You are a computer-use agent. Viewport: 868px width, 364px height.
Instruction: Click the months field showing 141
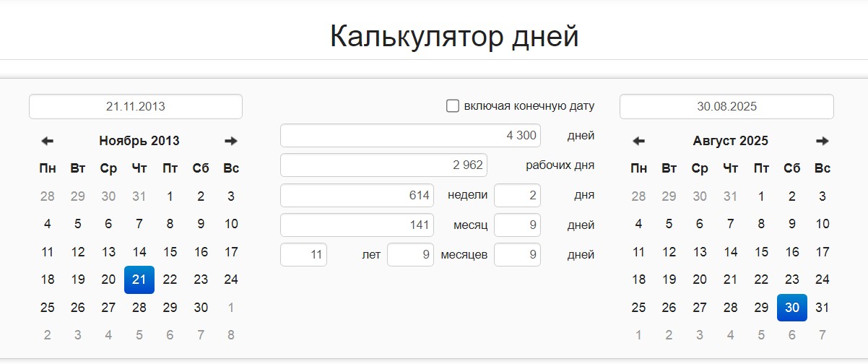tap(357, 225)
